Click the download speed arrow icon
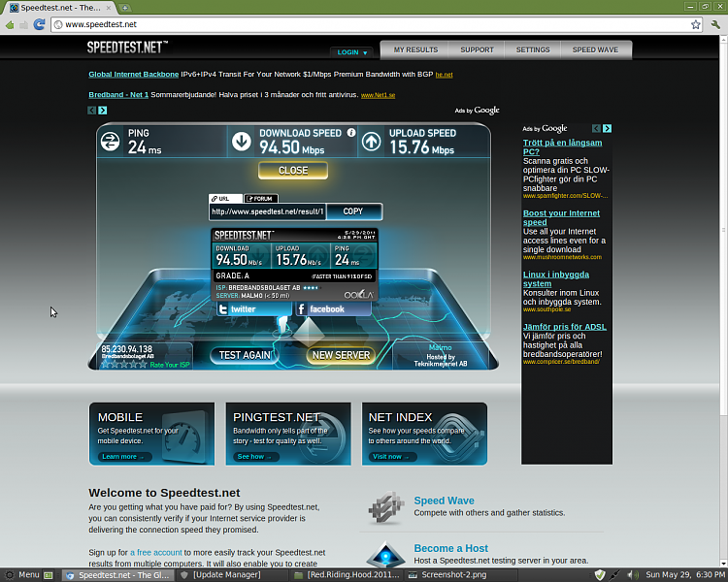728x582 pixels. 242,142
